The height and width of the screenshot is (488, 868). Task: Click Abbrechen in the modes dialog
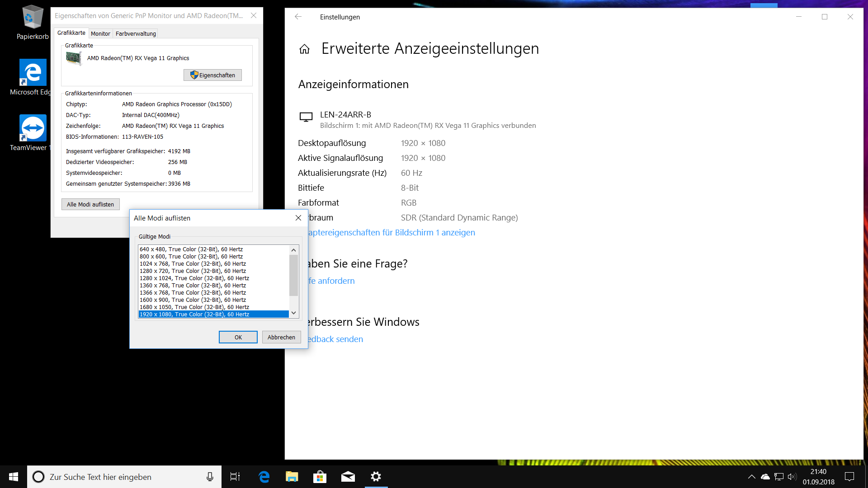(281, 337)
